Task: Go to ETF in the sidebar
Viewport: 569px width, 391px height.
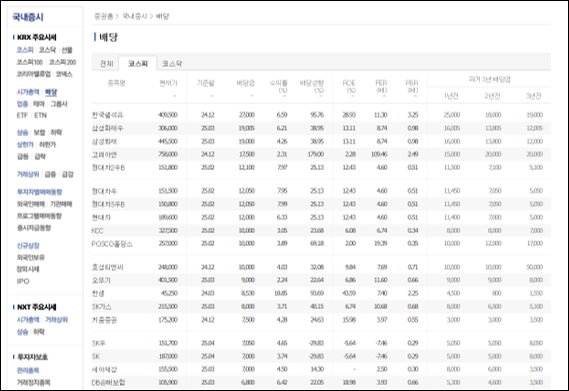Action: 22,115
